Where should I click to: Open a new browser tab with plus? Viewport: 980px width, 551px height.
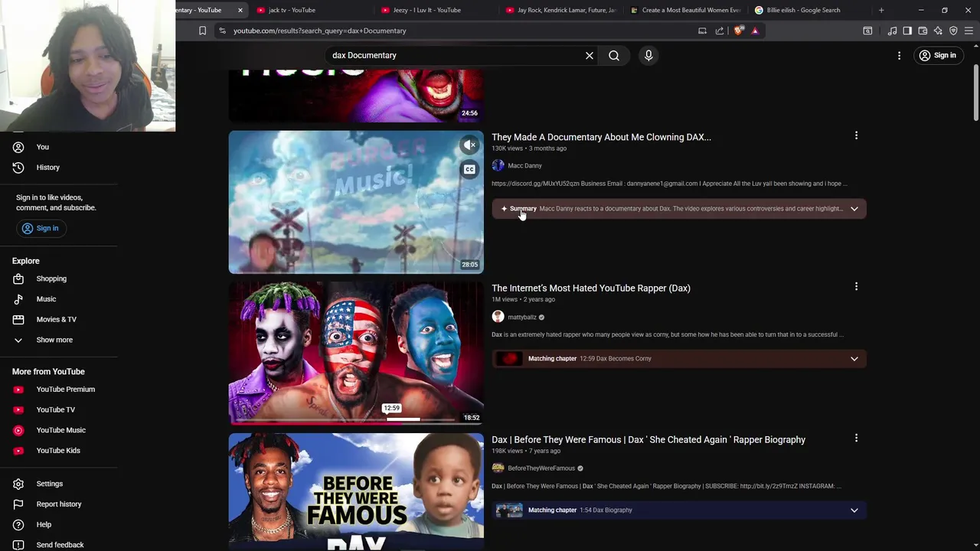[881, 10]
